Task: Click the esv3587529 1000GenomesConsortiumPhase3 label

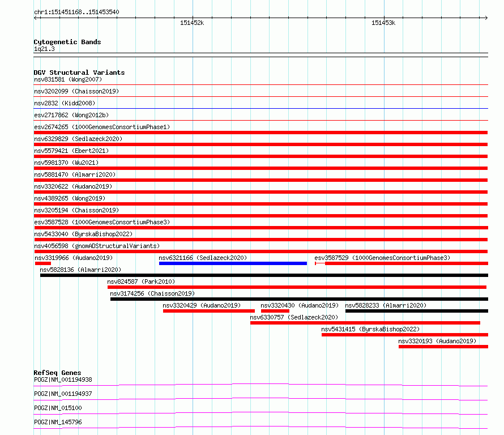Action: tap(382, 258)
